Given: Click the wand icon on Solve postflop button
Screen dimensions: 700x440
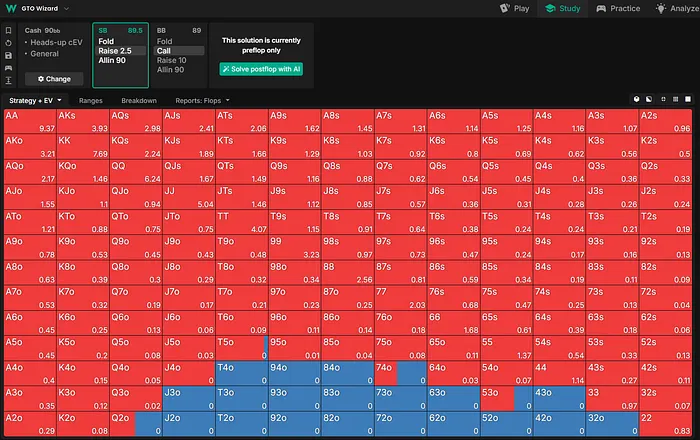Looking at the screenshot, I should click(227, 69).
